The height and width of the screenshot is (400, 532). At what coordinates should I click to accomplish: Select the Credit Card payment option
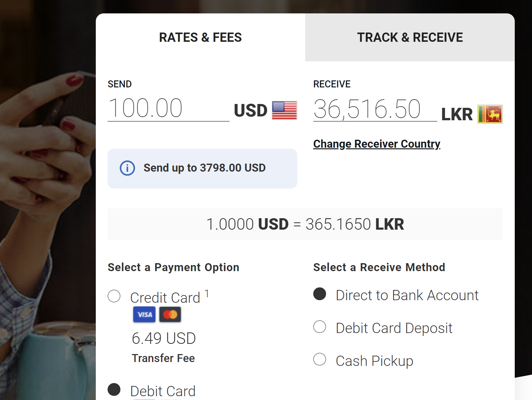[x=114, y=296]
